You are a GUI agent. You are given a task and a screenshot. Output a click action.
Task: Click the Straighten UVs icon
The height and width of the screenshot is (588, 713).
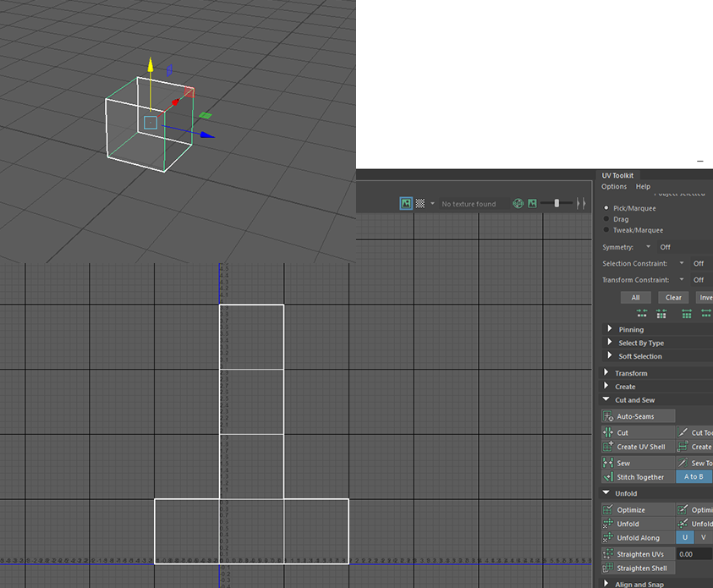tap(608, 554)
